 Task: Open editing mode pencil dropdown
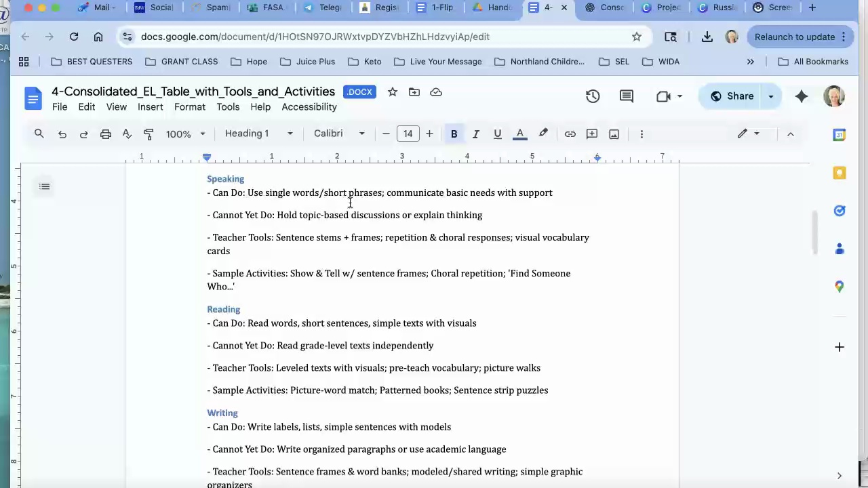[x=749, y=134]
